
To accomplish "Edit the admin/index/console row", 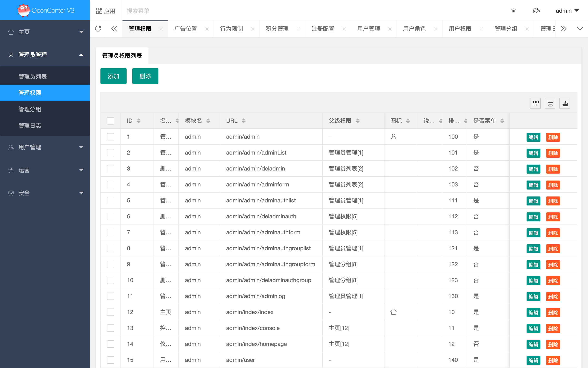I will 533,329.
